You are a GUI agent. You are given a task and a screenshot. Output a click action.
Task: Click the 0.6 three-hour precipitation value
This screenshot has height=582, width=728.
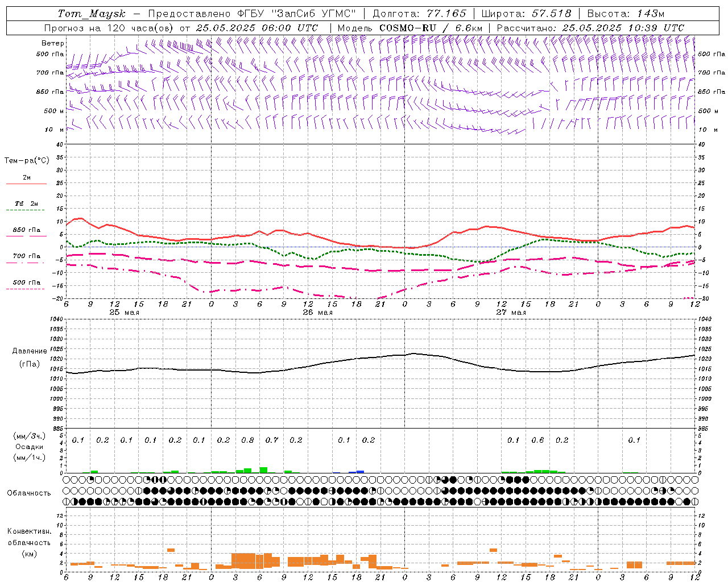(537, 440)
